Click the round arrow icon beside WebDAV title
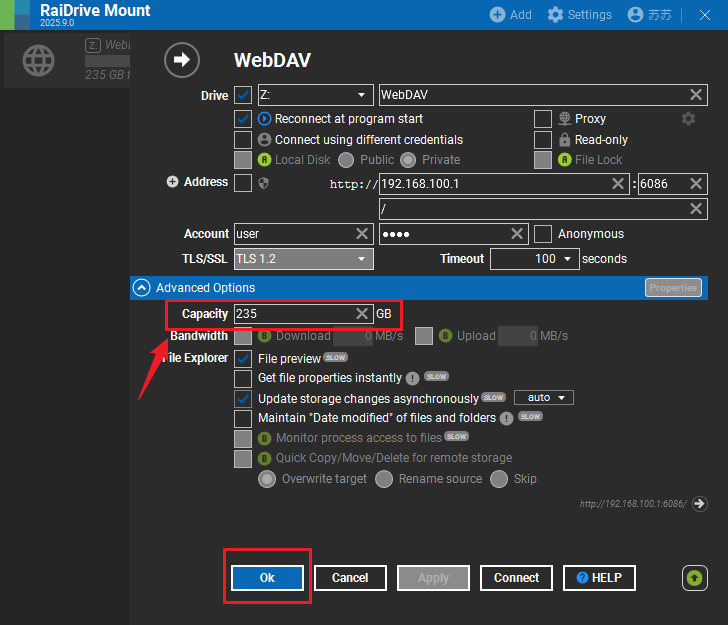This screenshot has height=625, width=728. (x=182, y=59)
